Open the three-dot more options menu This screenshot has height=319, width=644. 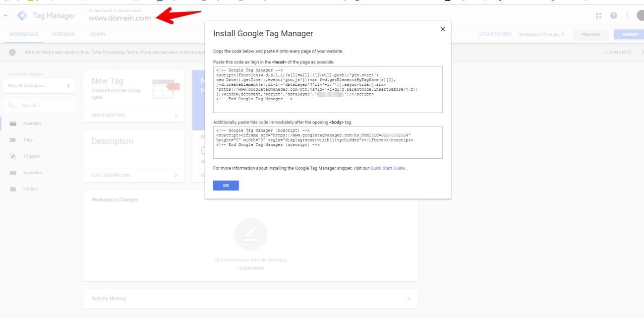click(627, 16)
